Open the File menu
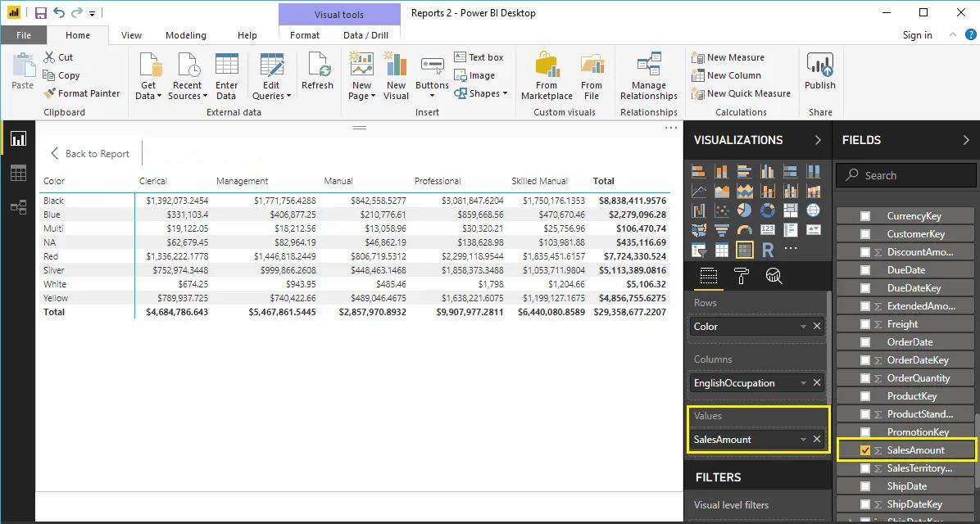Screen dimensions: 980x524 (24, 35)
